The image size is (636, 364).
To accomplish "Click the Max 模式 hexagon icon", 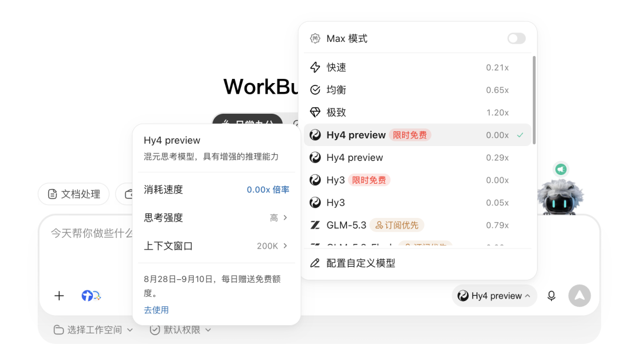I will point(315,38).
